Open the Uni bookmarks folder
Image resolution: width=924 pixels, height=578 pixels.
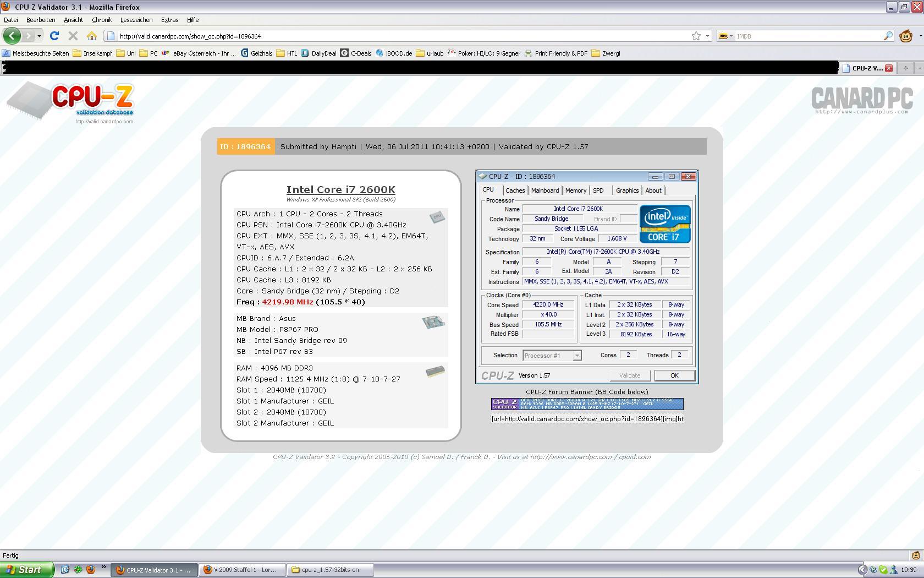point(126,53)
